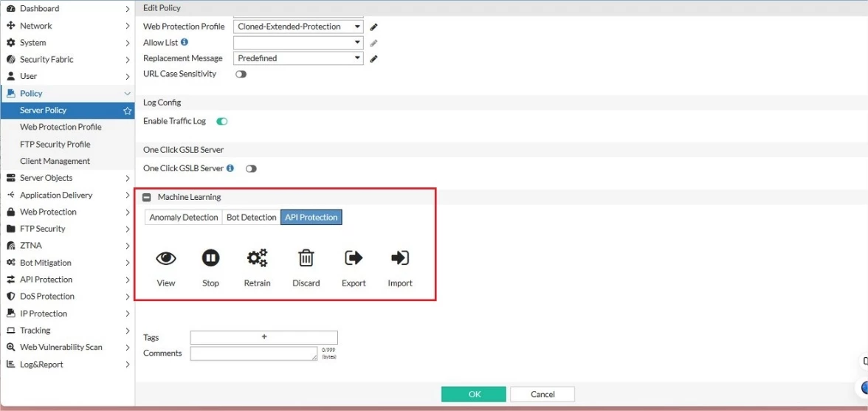Click the Import arrow icon
The width and height of the screenshot is (868, 411).
(x=400, y=258)
